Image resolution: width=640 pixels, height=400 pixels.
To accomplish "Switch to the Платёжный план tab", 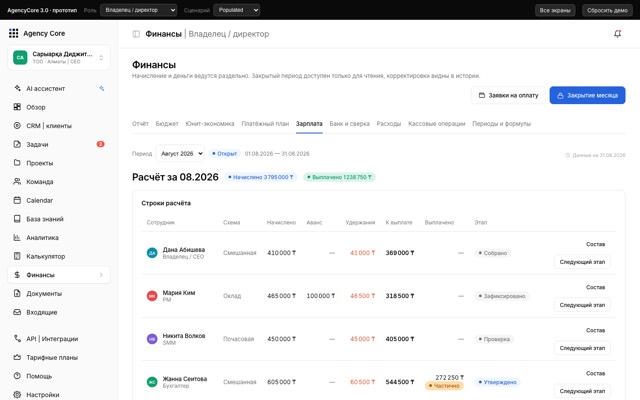I will pos(265,124).
